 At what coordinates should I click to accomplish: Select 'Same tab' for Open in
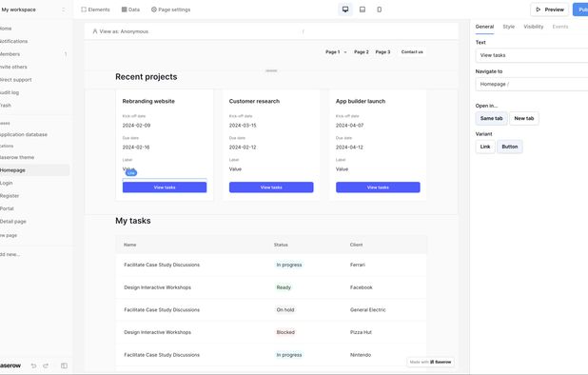[x=491, y=118]
